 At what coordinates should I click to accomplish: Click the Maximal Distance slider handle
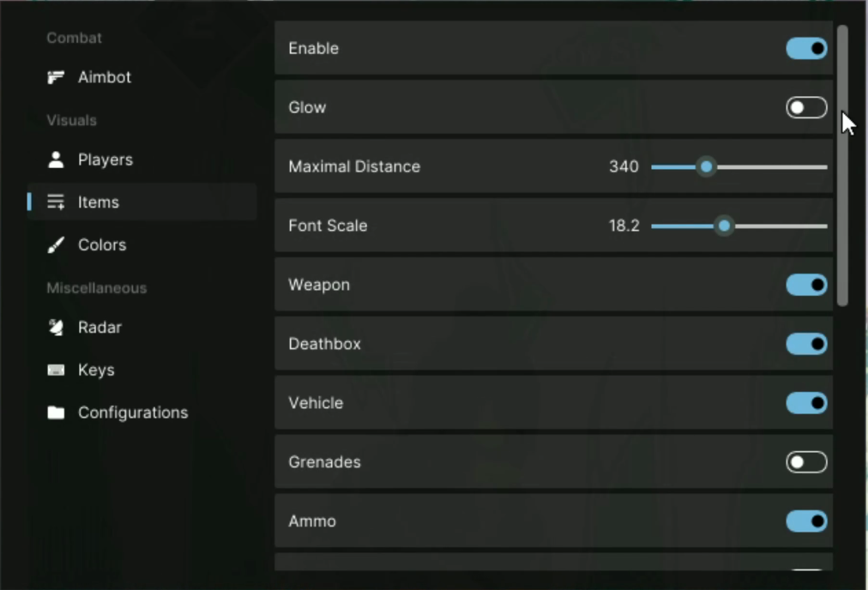point(707,166)
